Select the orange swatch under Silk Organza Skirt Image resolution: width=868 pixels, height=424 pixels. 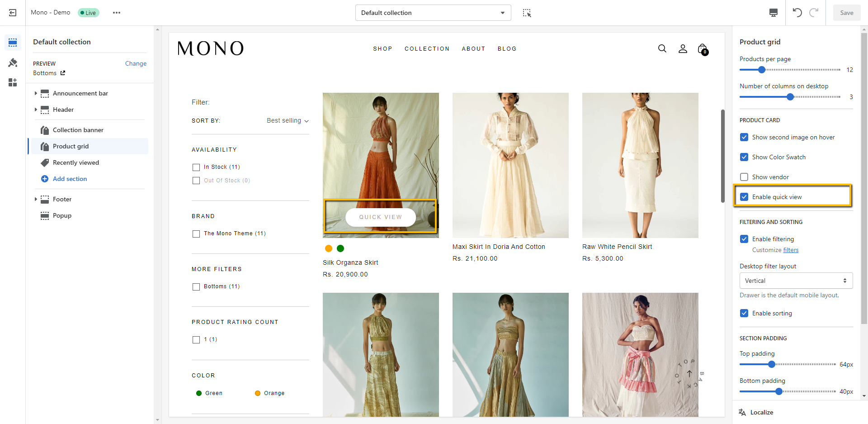click(x=329, y=248)
